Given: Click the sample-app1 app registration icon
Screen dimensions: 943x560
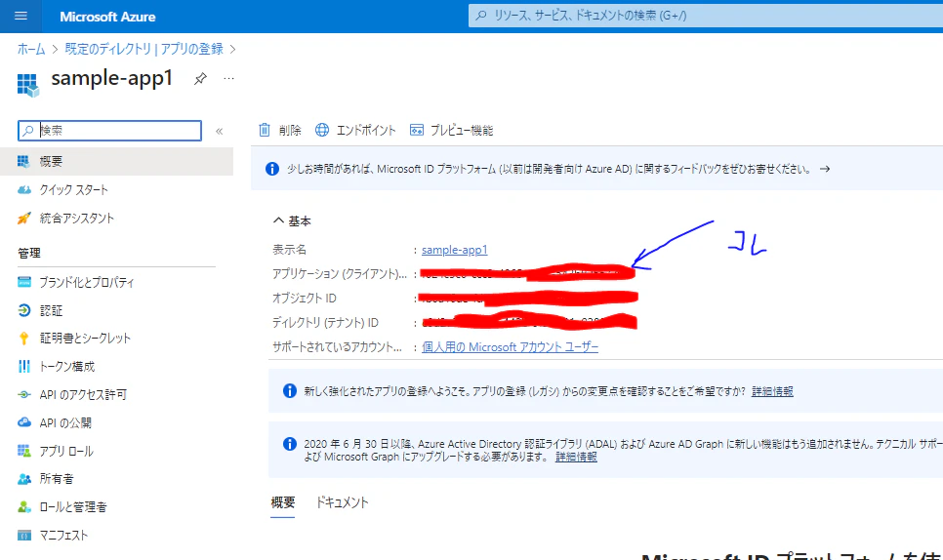Looking at the screenshot, I should pos(27,85).
